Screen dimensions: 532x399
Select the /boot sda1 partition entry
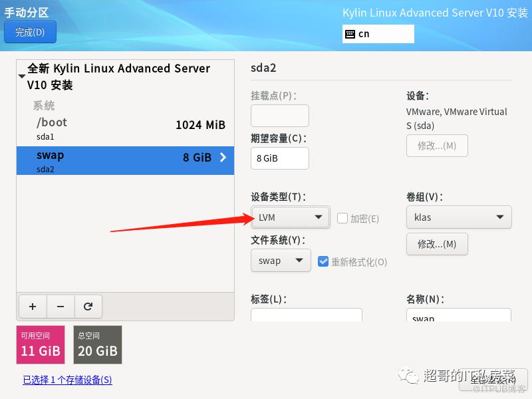tap(125, 128)
